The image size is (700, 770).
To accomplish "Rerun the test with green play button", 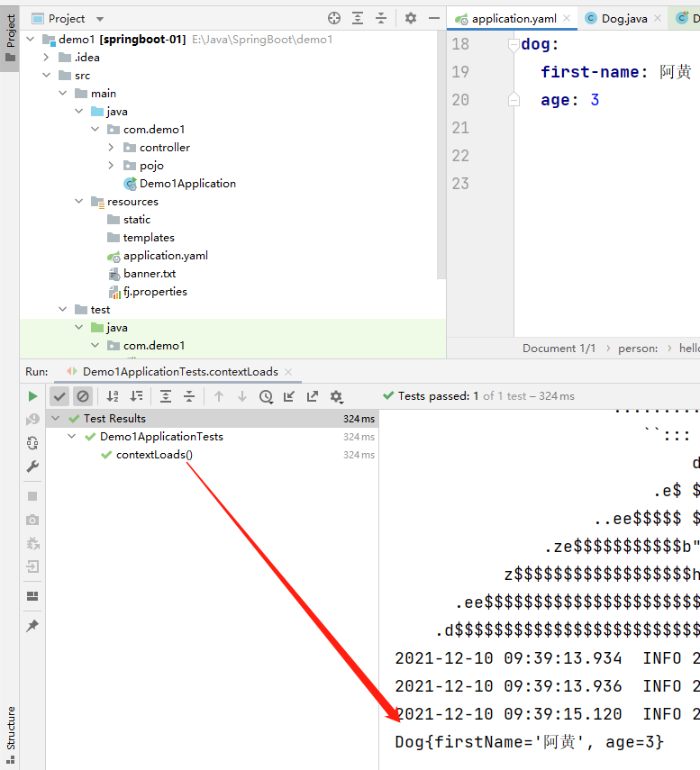I will click(32, 396).
